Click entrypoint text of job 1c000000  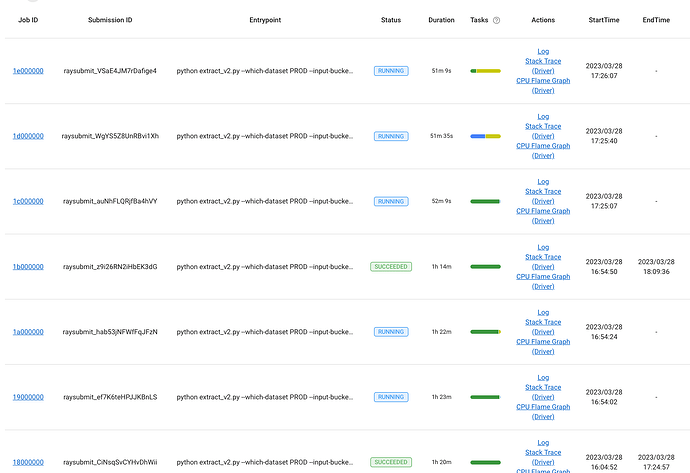pos(265,201)
